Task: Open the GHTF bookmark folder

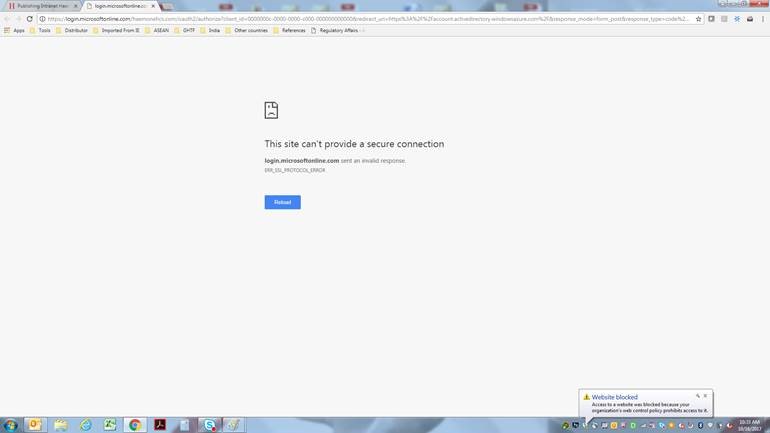Action: [185, 30]
